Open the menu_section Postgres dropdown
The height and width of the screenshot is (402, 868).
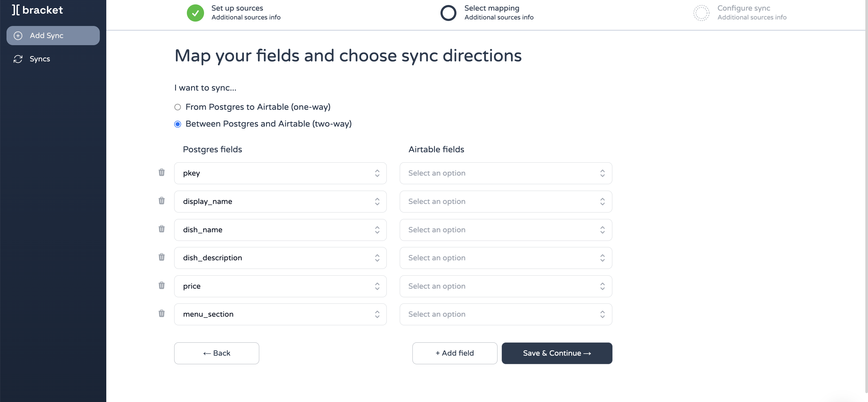(x=280, y=314)
